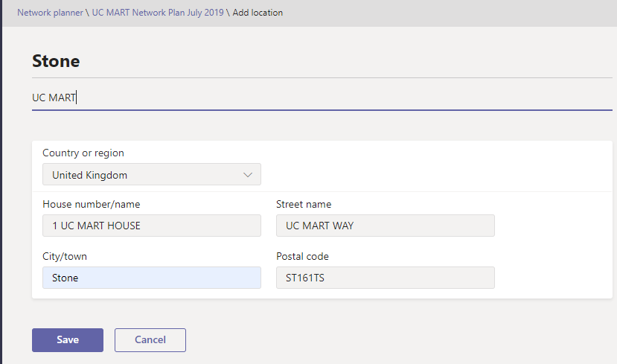Open the Network planner breadcrumb link

(48, 13)
